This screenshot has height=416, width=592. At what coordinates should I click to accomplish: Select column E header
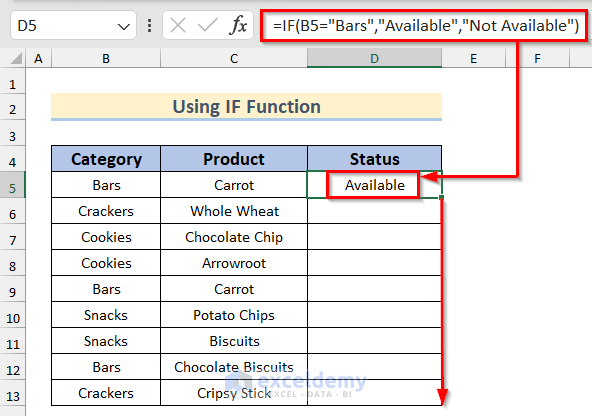coord(473,59)
